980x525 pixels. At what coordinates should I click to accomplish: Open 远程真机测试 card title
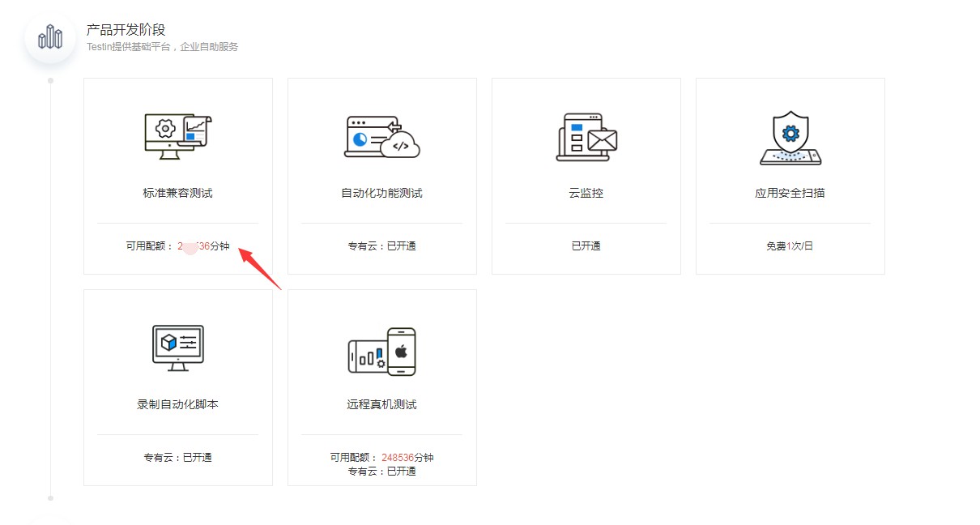(382, 404)
